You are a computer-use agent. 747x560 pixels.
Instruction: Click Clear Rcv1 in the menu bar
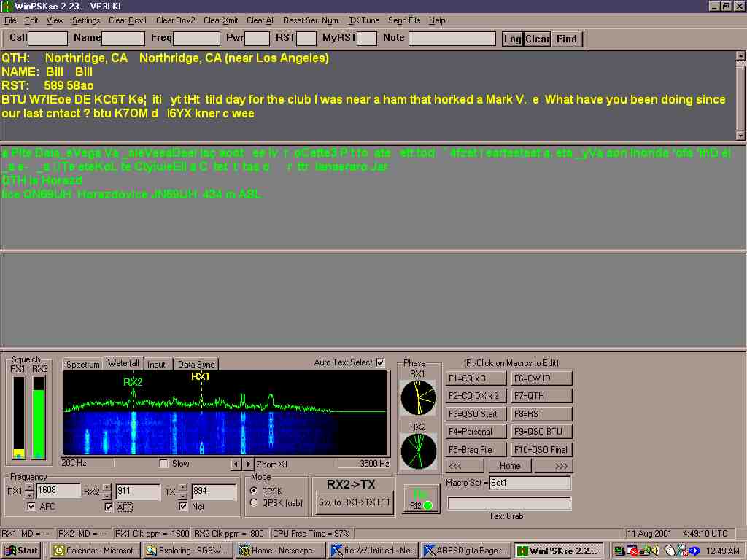click(x=128, y=20)
